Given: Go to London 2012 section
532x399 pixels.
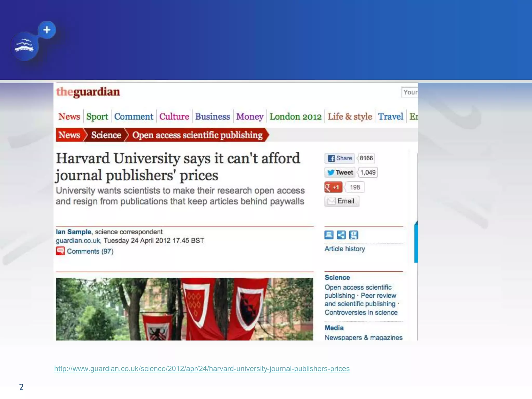Looking at the screenshot, I should click(295, 117).
